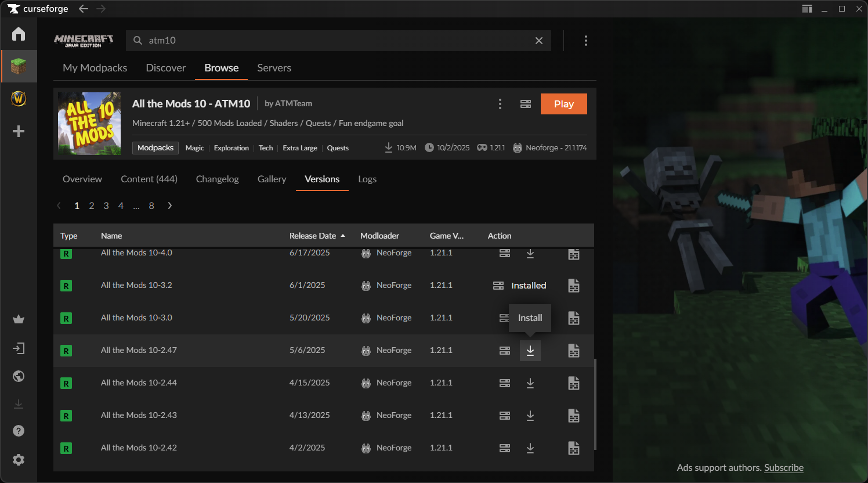Select the World of Warcraft game icon

pyautogui.click(x=19, y=99)
